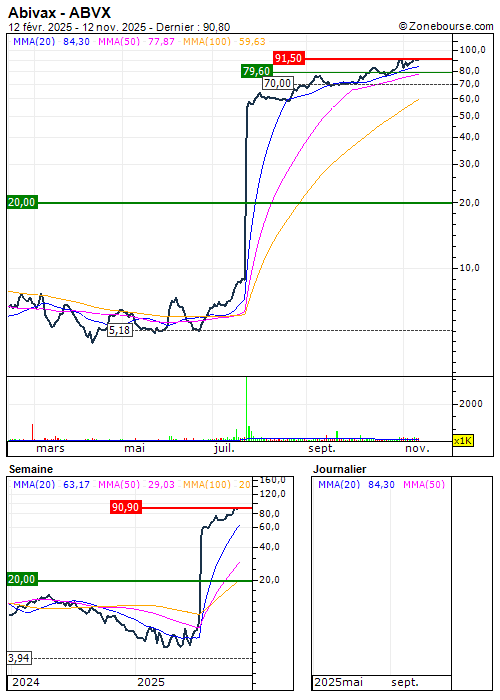Click the green 20,00 label on weekly chart
500x700 pixels.
21,579
